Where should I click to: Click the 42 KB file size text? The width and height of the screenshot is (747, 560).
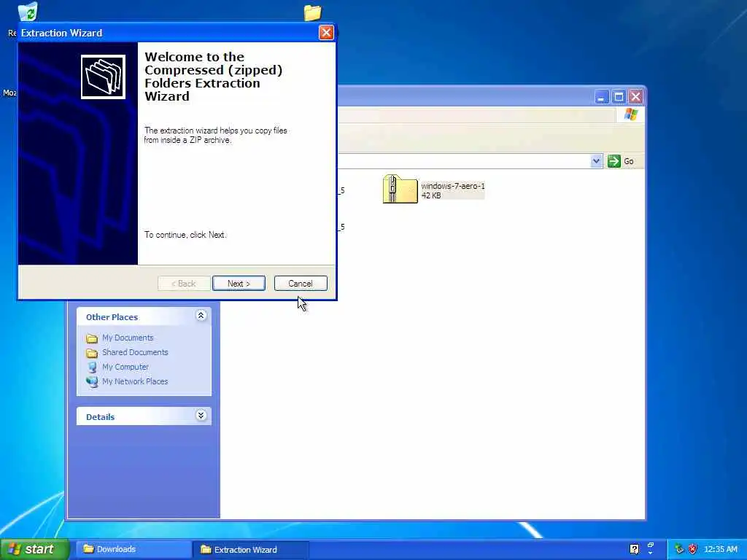click(431, 195)
